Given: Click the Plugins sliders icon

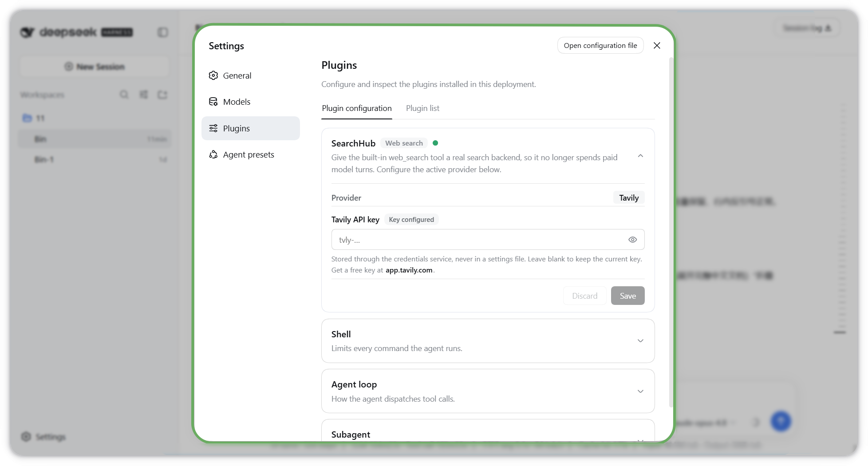Looking at the screenshot, I should (x=213, y=128).
